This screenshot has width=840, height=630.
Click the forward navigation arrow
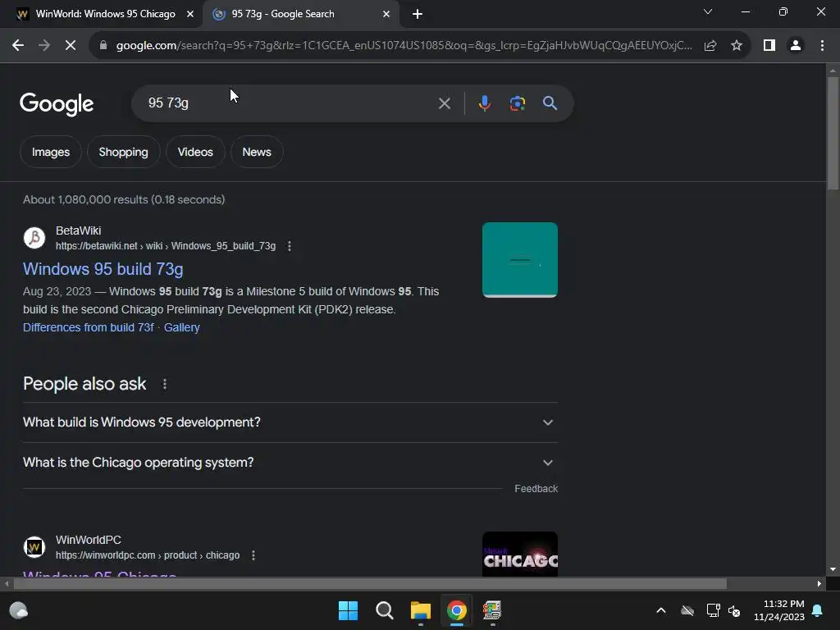pos(44,46)
